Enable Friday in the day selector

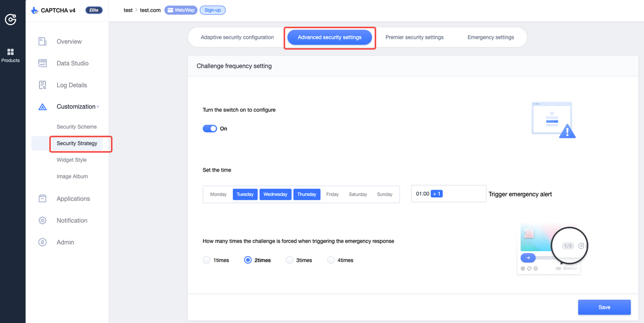tap(332, 194)
